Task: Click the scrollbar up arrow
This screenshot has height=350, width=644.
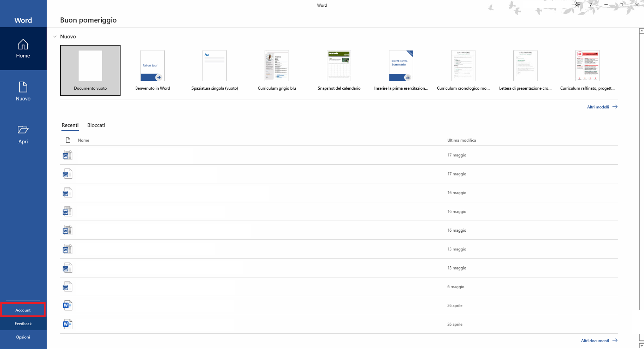Action: (642, 31)
